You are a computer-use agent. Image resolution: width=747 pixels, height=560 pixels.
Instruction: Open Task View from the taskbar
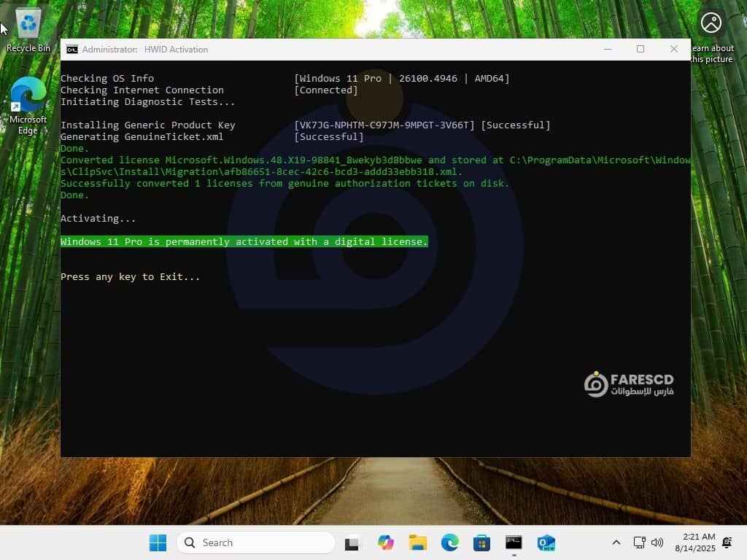tap(352, 542)
